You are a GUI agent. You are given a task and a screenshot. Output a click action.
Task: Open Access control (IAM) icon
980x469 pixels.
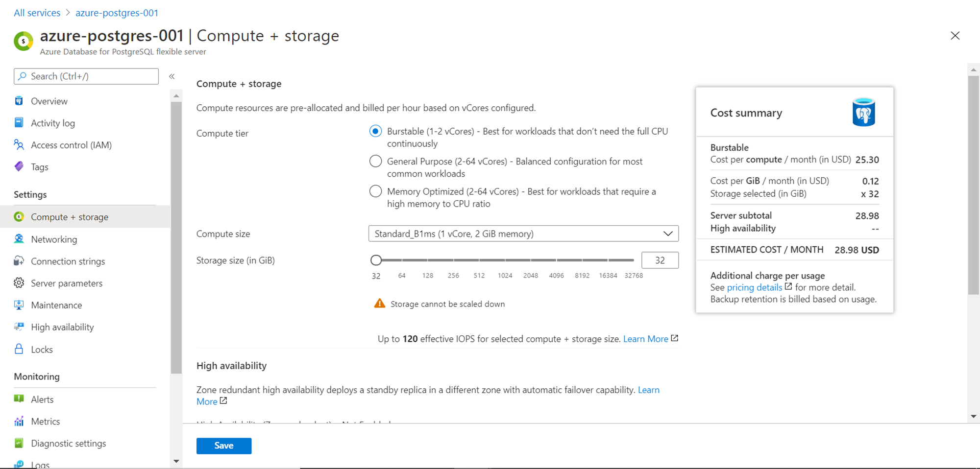tap(19, 145)
